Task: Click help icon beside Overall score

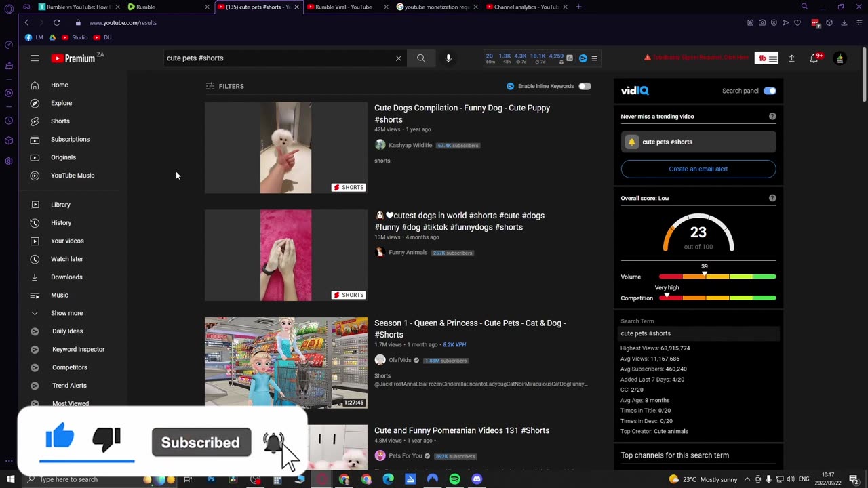Action: [x=772, y=199]
